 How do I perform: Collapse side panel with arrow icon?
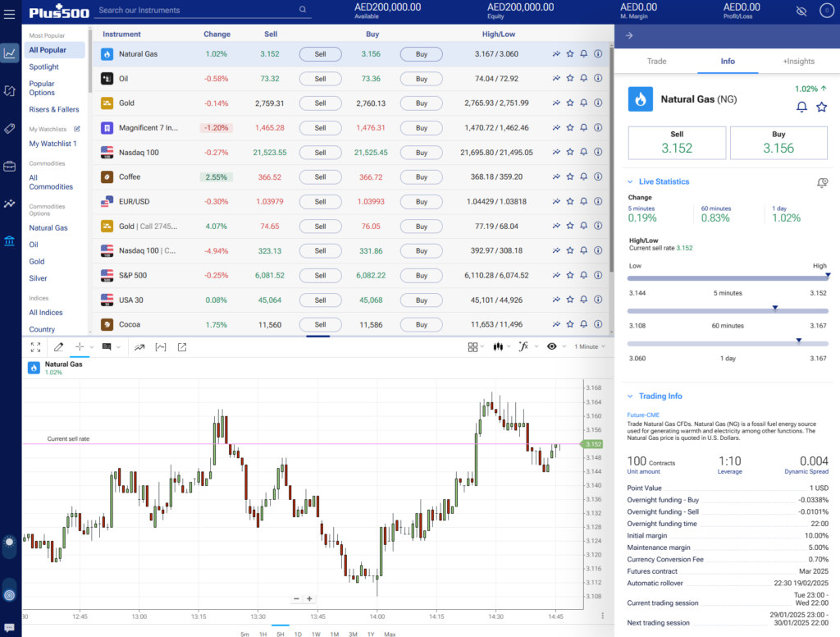[629, 35]
